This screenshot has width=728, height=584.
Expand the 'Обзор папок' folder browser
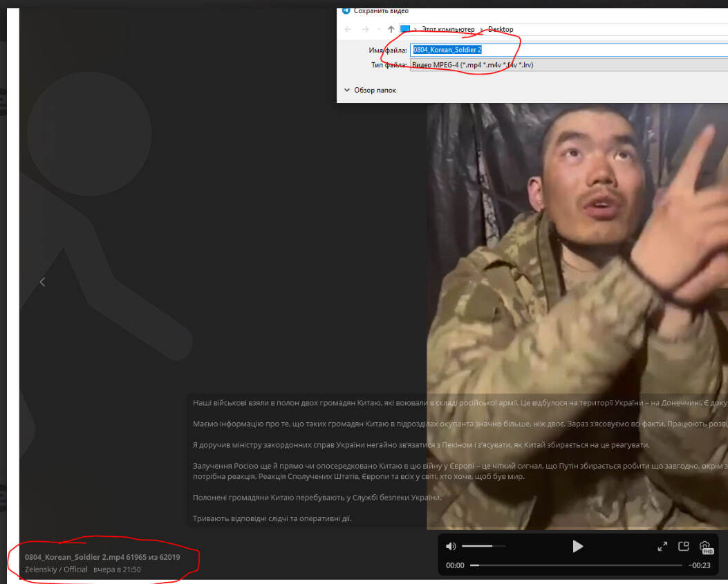[370, 90]
